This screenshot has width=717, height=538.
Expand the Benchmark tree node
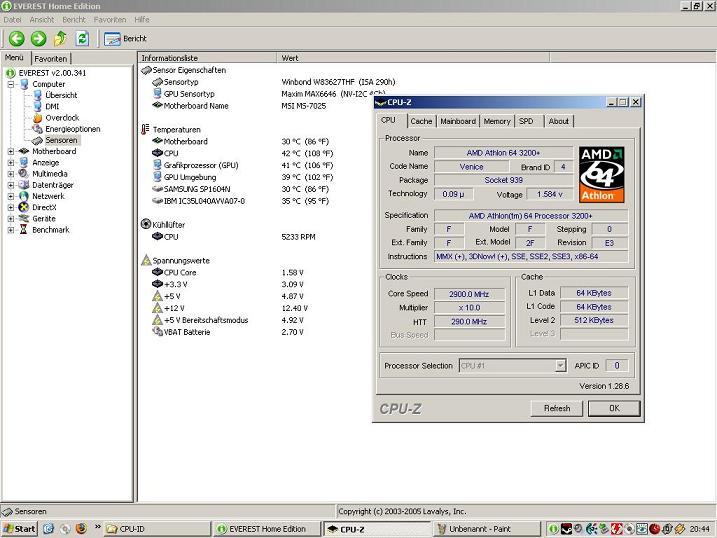11,229
